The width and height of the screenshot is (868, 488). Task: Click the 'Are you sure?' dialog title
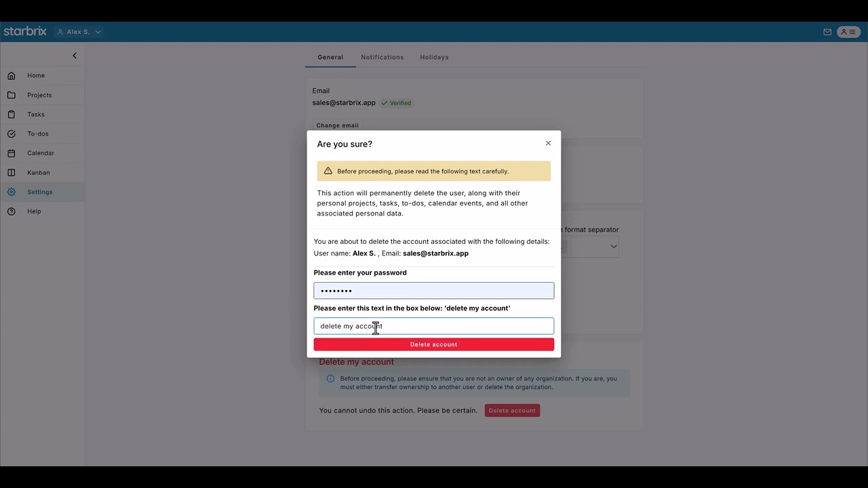[x=344, y=144]
